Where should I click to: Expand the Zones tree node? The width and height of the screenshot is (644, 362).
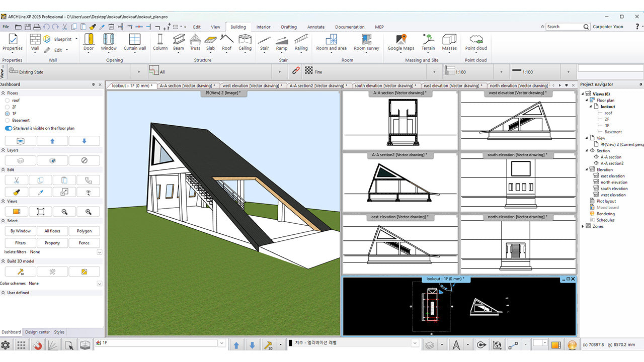click(x=583, y=226)
